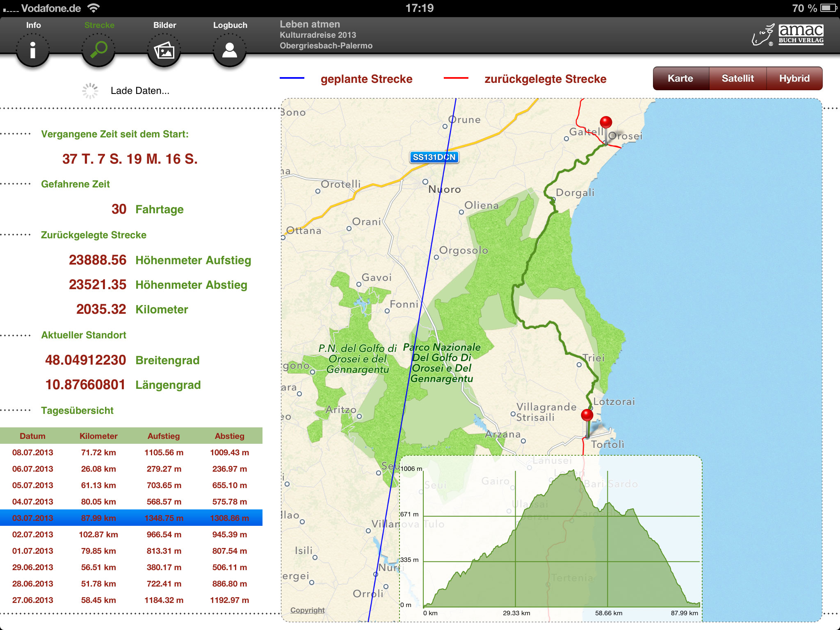This screenshot has height=630, width=840.
Task: Select the 08.07.2013 day row
Action: [x=131, y=452]
